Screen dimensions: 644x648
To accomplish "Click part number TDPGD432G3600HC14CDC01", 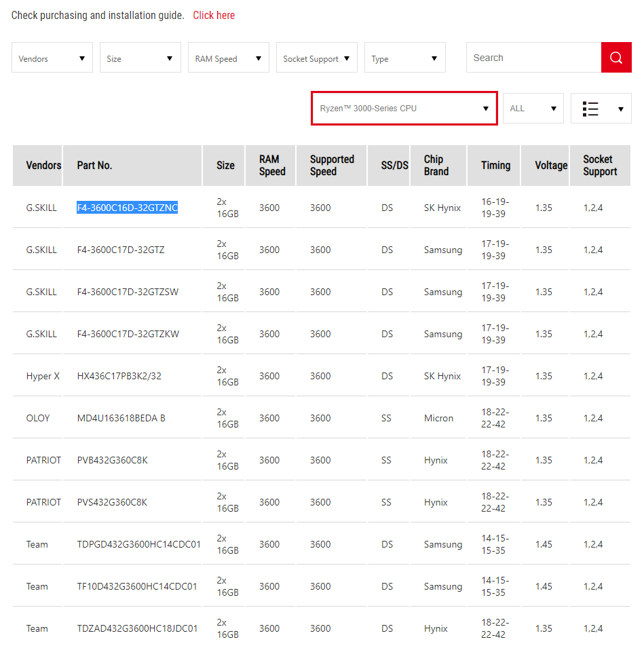I will tap(139, 544).
